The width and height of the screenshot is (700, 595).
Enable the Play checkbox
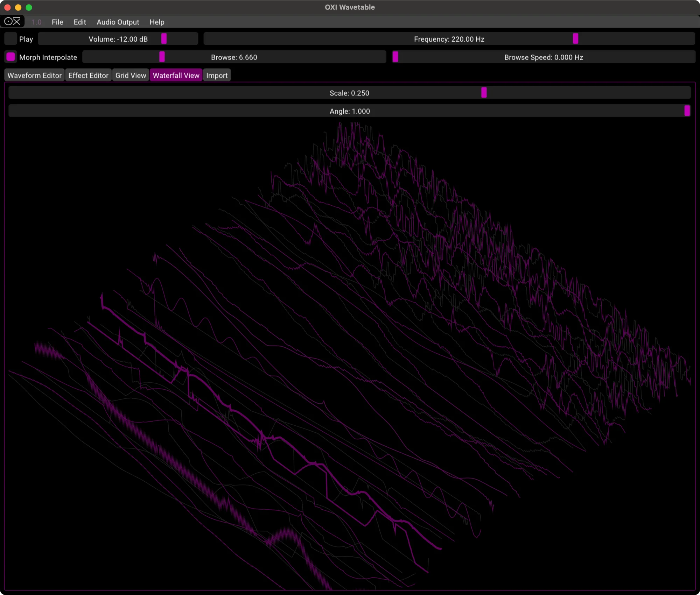[x=10, y=39]
